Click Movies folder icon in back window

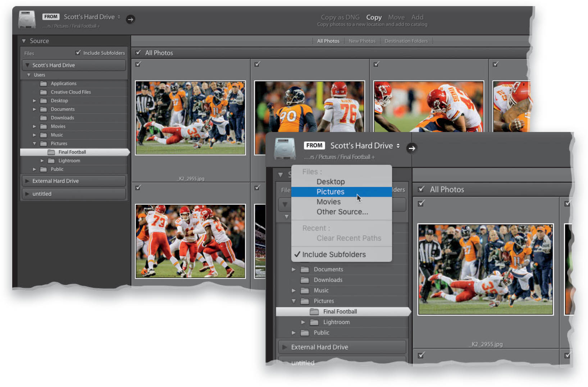(x=44, y=126)
